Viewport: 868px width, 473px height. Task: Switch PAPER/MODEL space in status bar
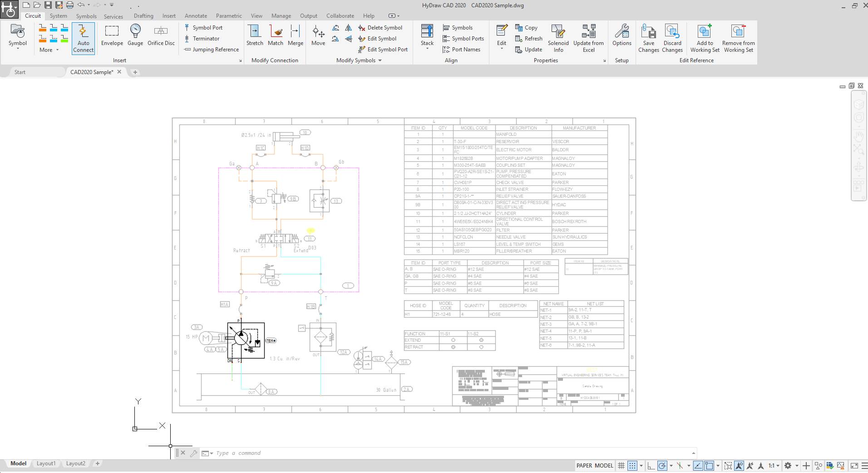pos(595,465)
